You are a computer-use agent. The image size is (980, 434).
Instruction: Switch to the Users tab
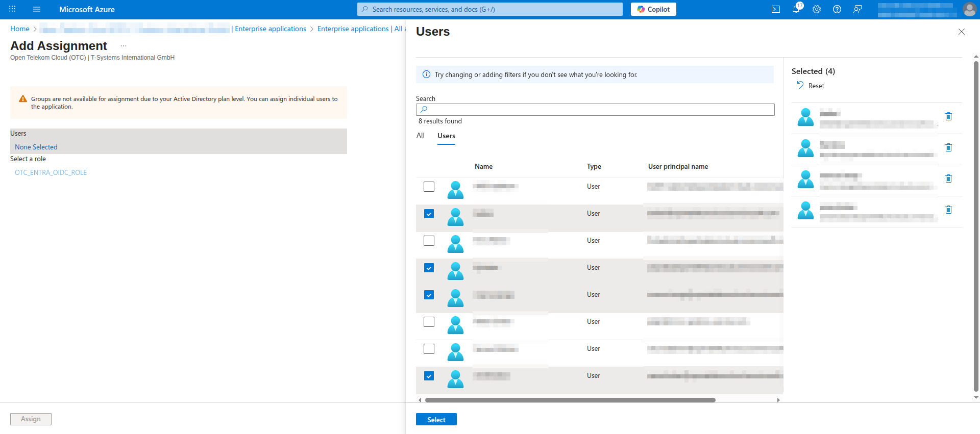(x=446, y=136)
